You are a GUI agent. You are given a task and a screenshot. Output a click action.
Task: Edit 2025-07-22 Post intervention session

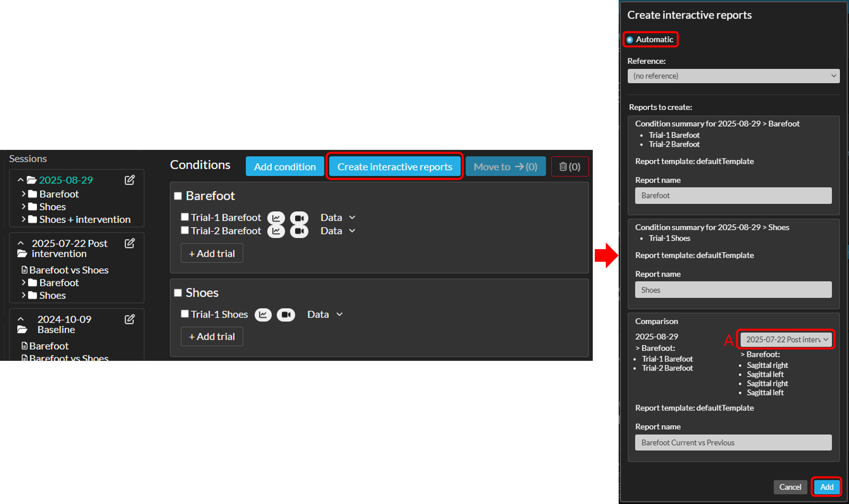pos(129,243)
